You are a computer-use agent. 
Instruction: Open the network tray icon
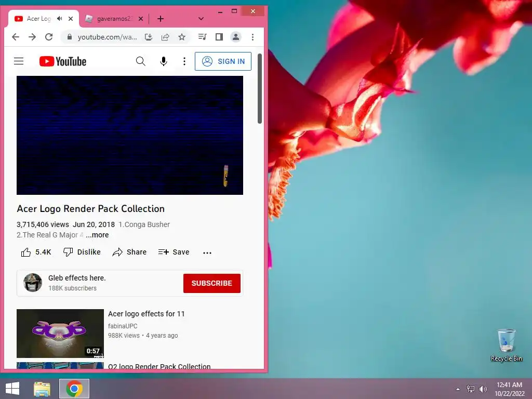pyautogui.click(x=471, y=389)
